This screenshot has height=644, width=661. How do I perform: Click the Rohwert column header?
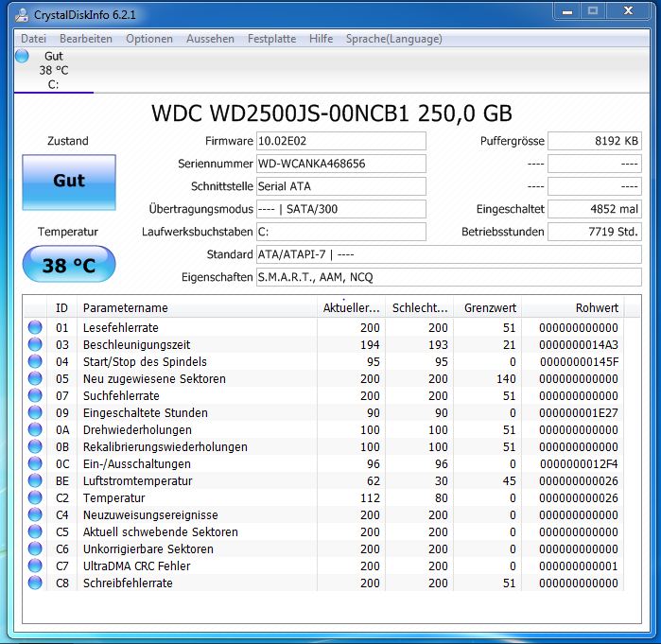pyautogui.click(x=573, y=308)
